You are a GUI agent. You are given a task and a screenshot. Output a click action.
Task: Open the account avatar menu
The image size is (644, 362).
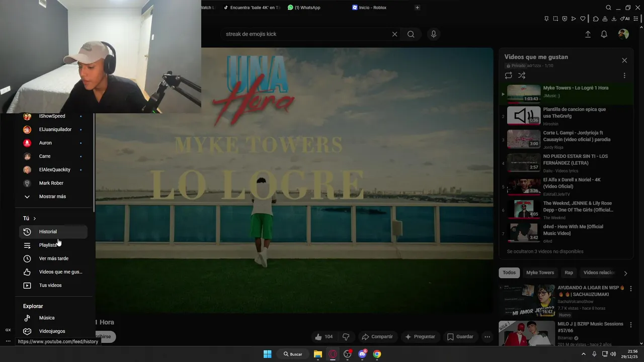click(623, 34)
